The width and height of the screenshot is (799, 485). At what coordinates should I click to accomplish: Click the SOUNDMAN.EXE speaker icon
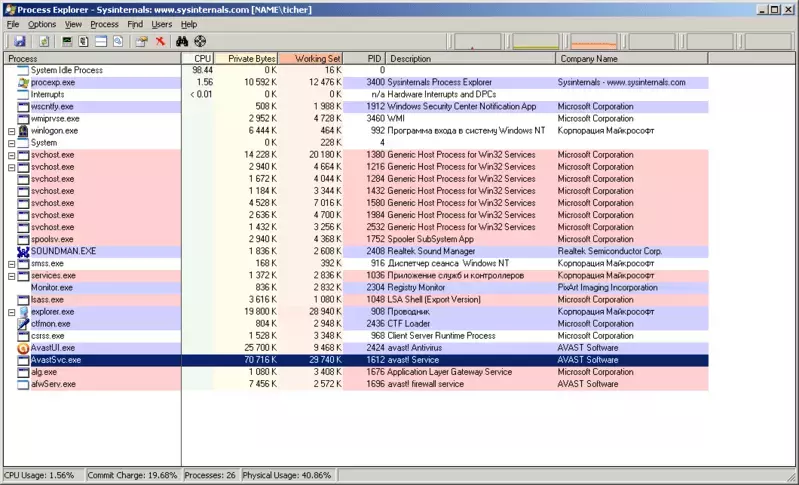click(x=23, y=252)
